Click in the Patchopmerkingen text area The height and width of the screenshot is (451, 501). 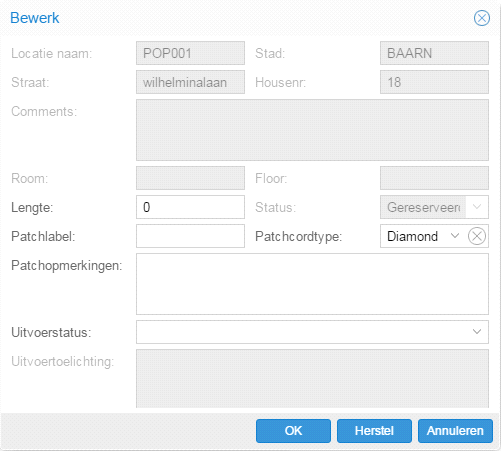click(x=312, y=284)
